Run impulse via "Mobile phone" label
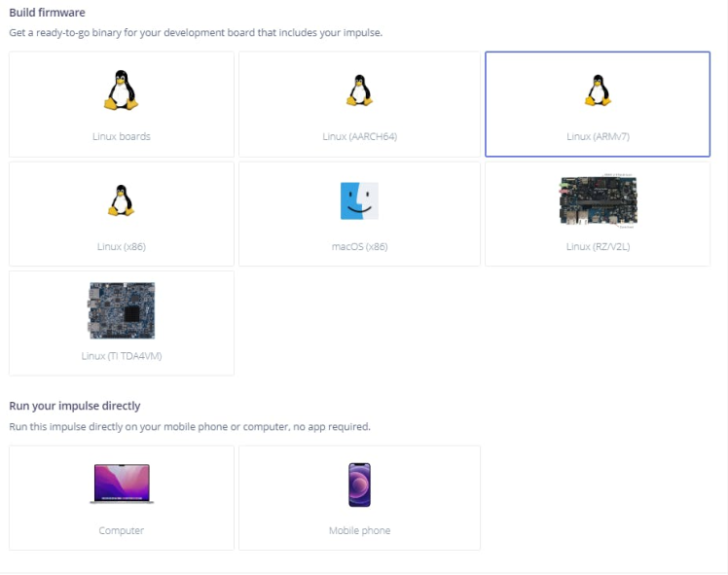 (x=359, y=530)
